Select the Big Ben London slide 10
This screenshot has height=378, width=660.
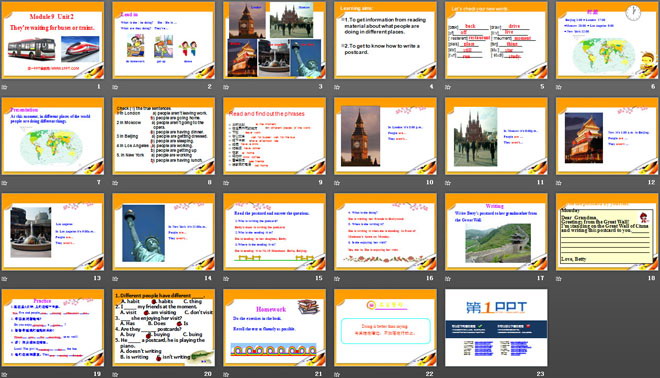click(385, 136)
